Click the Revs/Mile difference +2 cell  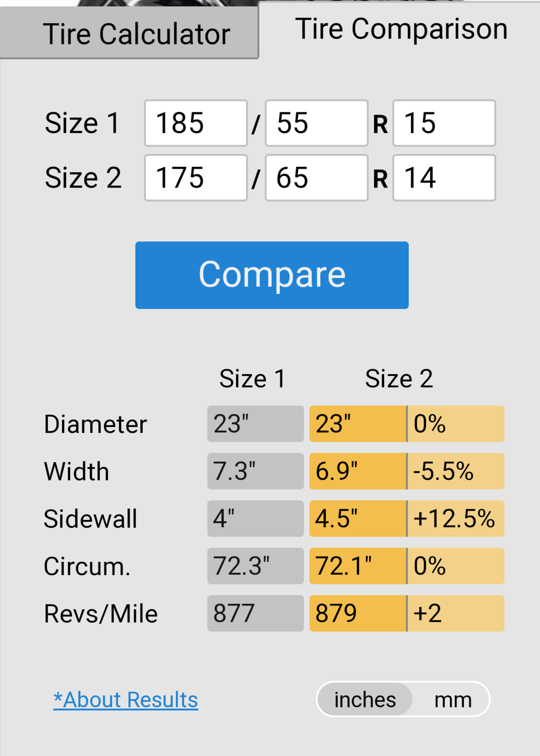(456, 613)
